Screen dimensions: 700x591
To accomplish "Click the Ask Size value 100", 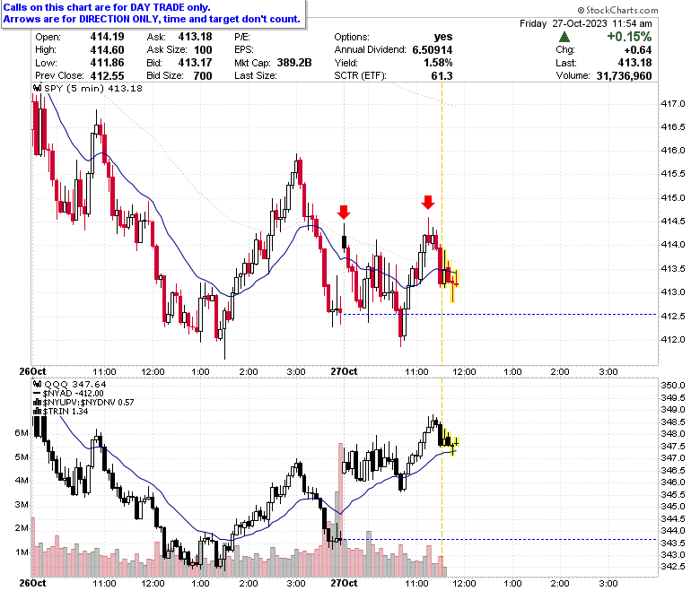I will click(203, 50).
